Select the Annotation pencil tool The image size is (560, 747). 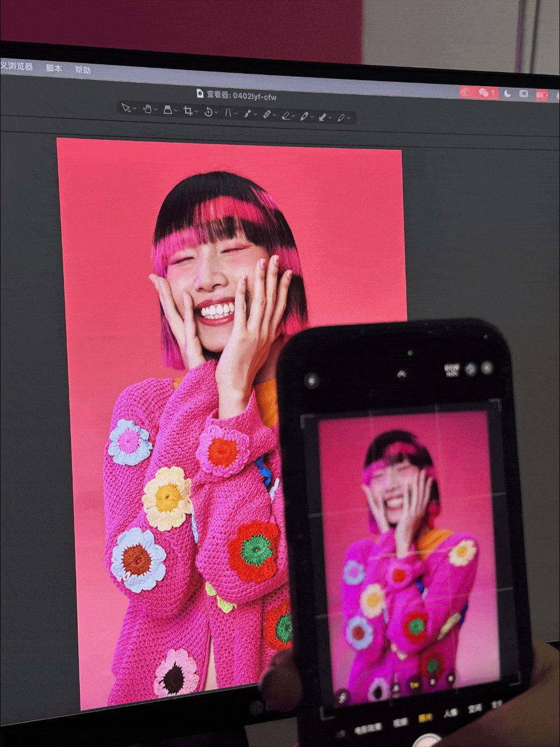pyautogui.click(x=341, y=118)
